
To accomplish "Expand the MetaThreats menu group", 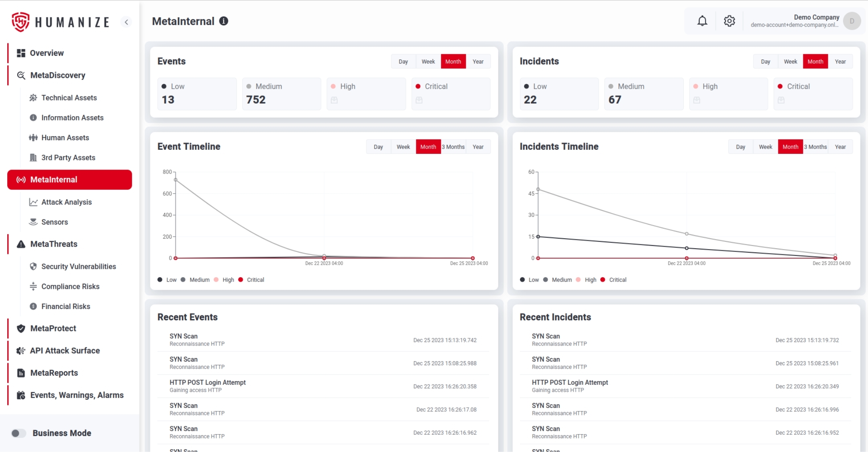I will pyautogui.click(x=54, y=244).
